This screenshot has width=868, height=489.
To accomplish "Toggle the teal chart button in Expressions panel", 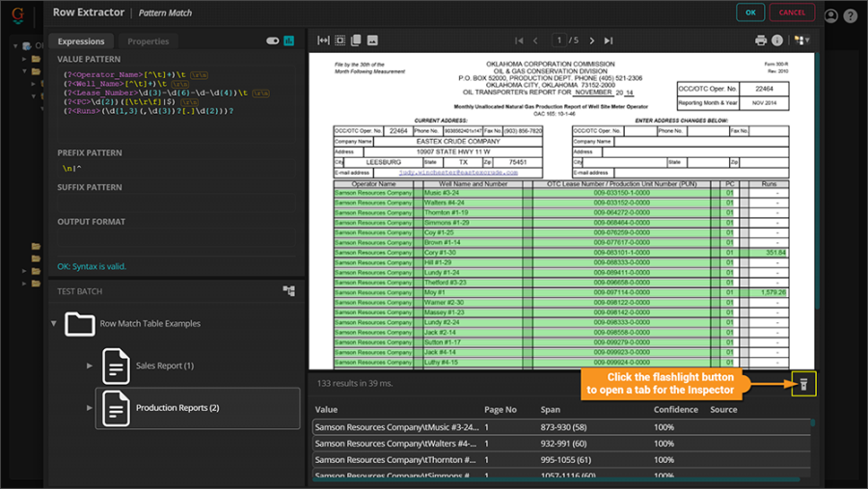I will 288,41.
